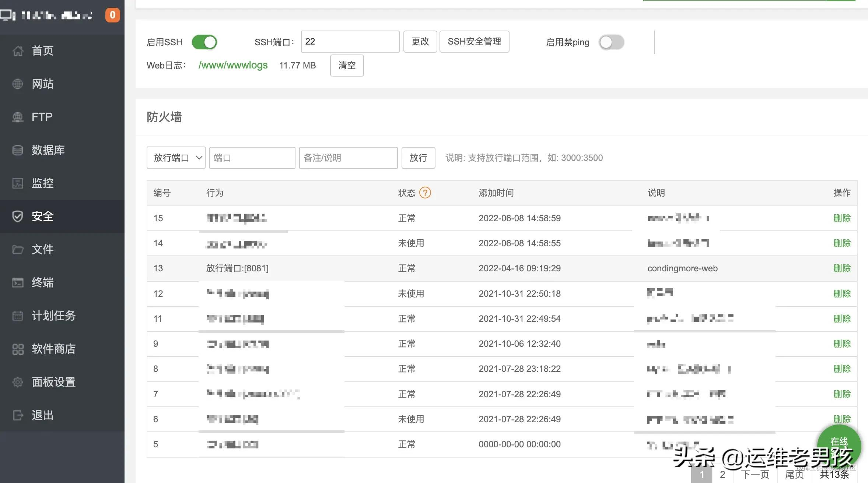Screen dimensions: 868x483
Task: Open the 数据库 management page
Action: pos(48,150)
